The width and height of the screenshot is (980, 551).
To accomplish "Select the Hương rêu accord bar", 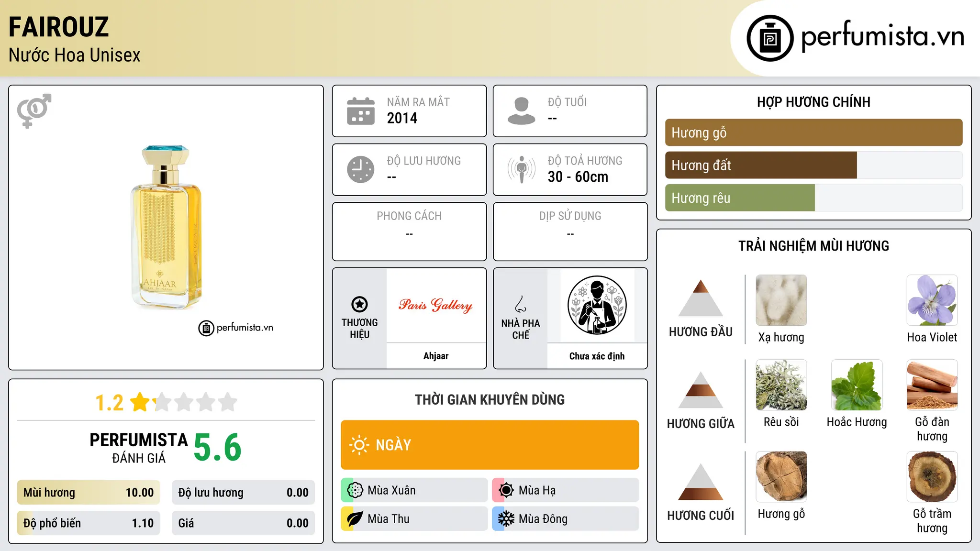I will click(813, 198).
